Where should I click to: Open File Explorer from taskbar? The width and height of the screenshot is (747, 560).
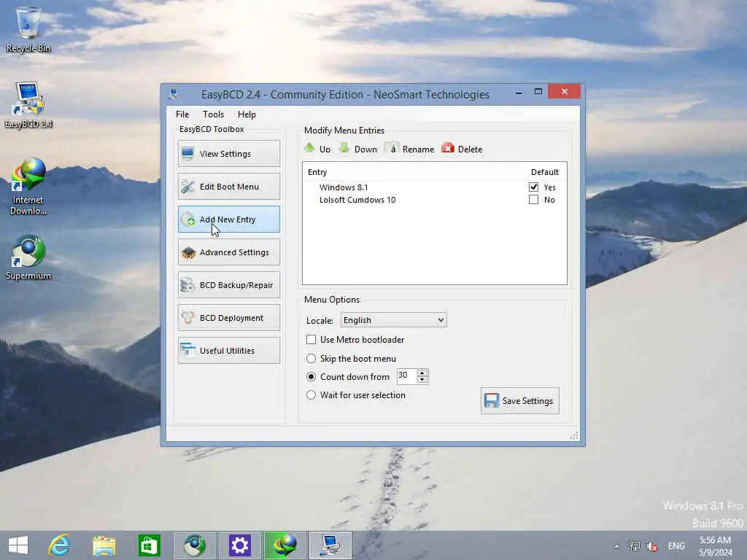tap(104, 545)
